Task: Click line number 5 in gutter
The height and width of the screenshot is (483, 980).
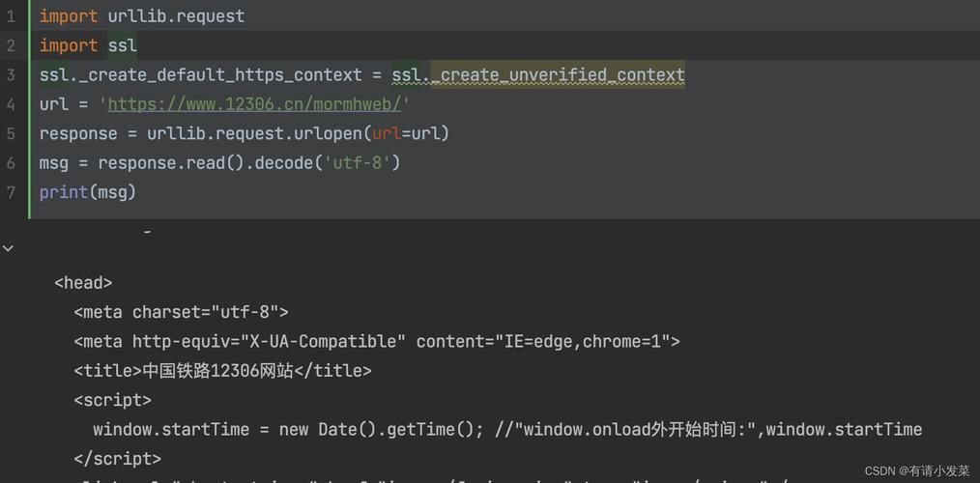Action: (11, 133)
